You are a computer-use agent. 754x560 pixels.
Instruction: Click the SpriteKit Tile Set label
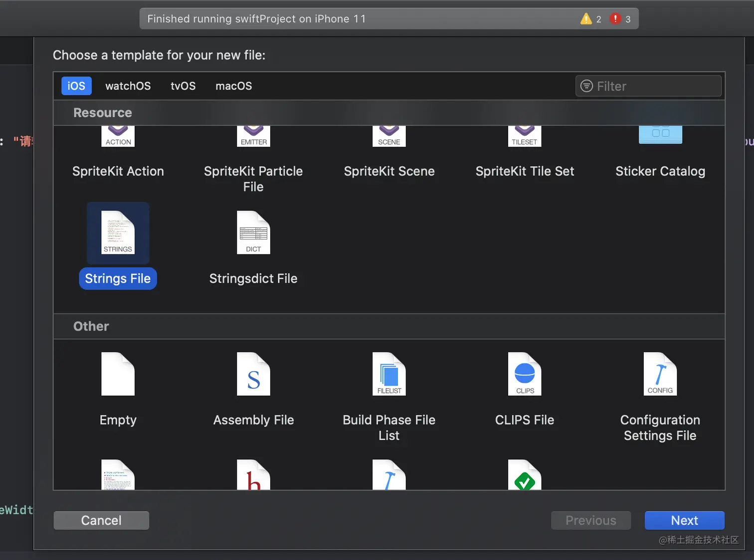pyautogui.click(x=525, y=171)
